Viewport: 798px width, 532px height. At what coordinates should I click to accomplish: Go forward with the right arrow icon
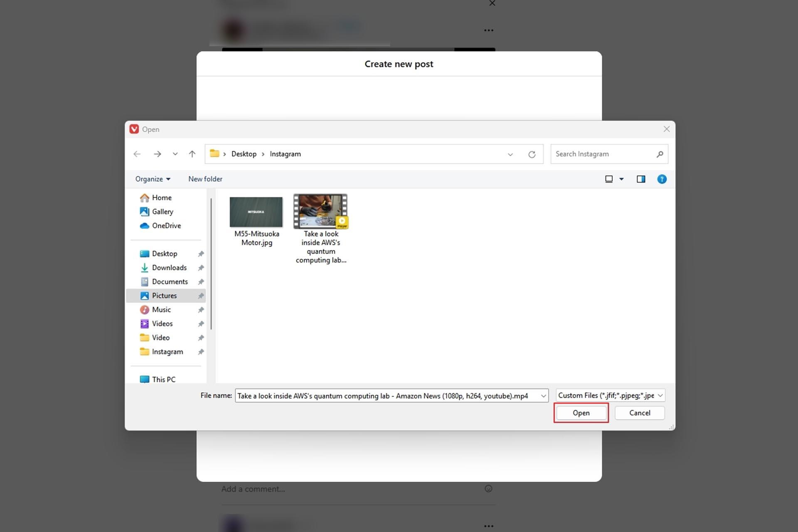pos(157,154)
